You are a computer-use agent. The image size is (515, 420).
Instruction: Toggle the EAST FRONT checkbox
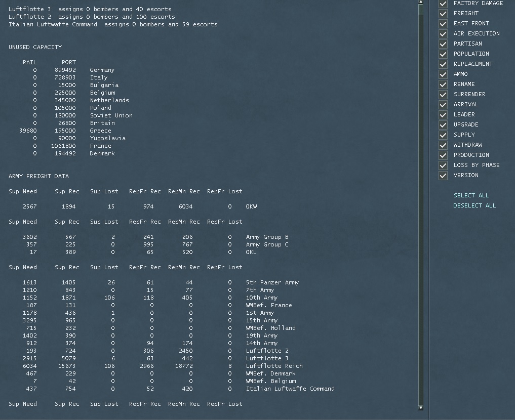click(x=443, y=24)
